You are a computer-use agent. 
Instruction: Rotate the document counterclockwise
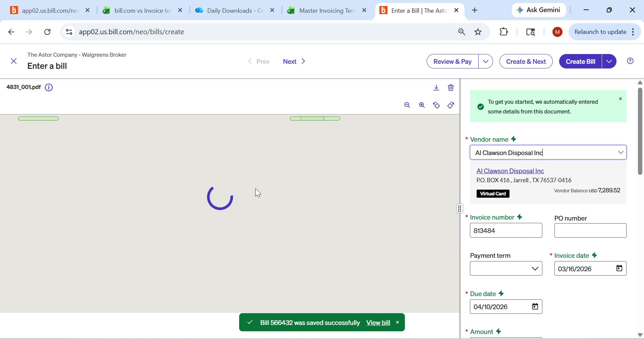[x=437, y=105]
